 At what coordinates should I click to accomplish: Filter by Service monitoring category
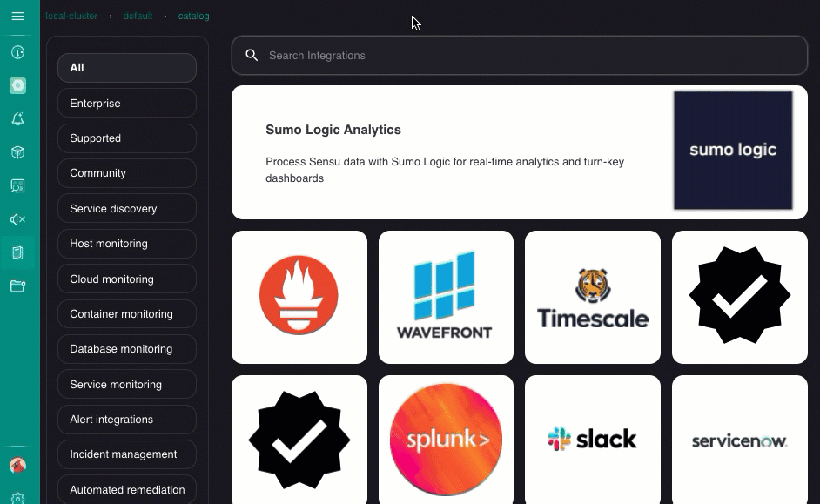(127, 384)
